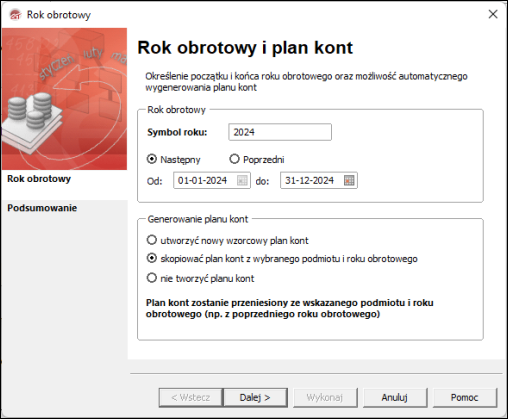Go to Rok obrotowy wizard step
This screenshot has width=508, height=419.
tap(39, 179)
